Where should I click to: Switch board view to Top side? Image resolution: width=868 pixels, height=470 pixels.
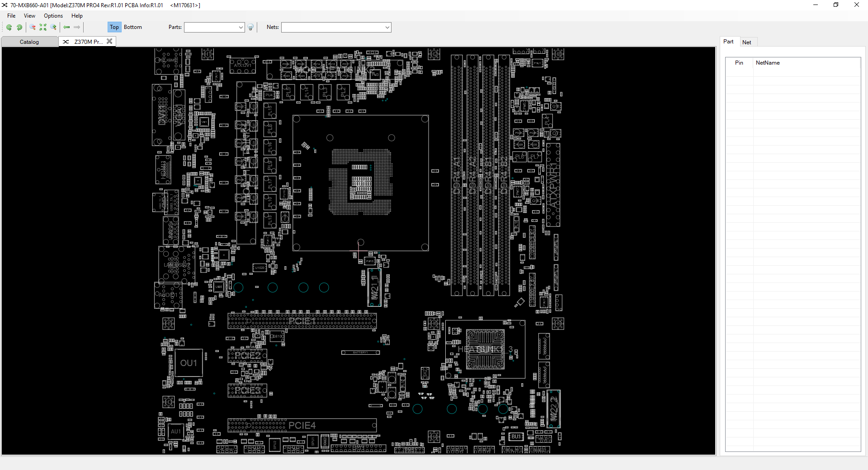point(114,27)
